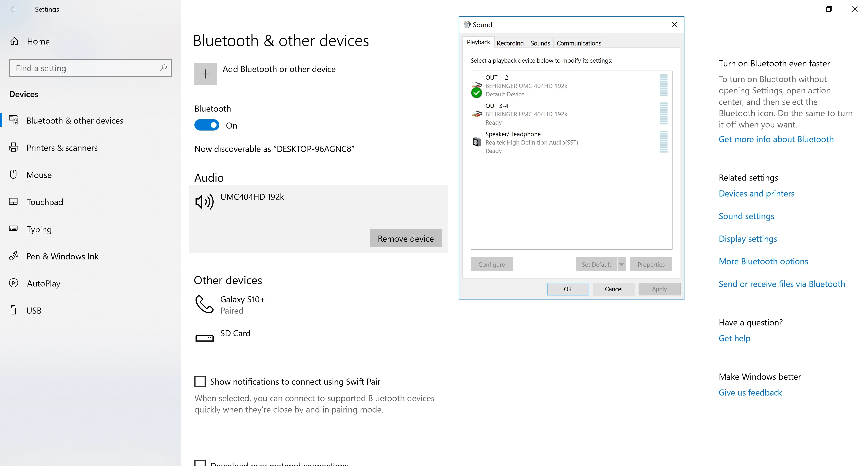Image resolution: width=868 pixels, height=466 pixels.
Task: Click the OK button in Sound dialog
Action: pos(567,289)
